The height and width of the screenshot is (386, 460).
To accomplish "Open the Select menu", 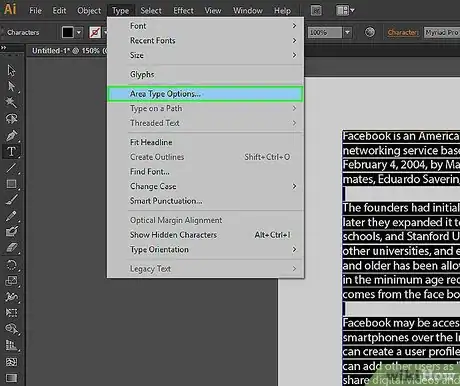I will (151, 11).
